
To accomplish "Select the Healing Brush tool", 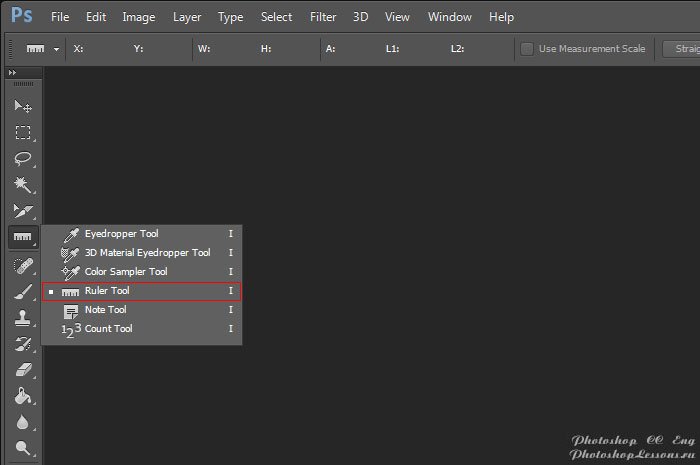I will (x=22, y=265).
